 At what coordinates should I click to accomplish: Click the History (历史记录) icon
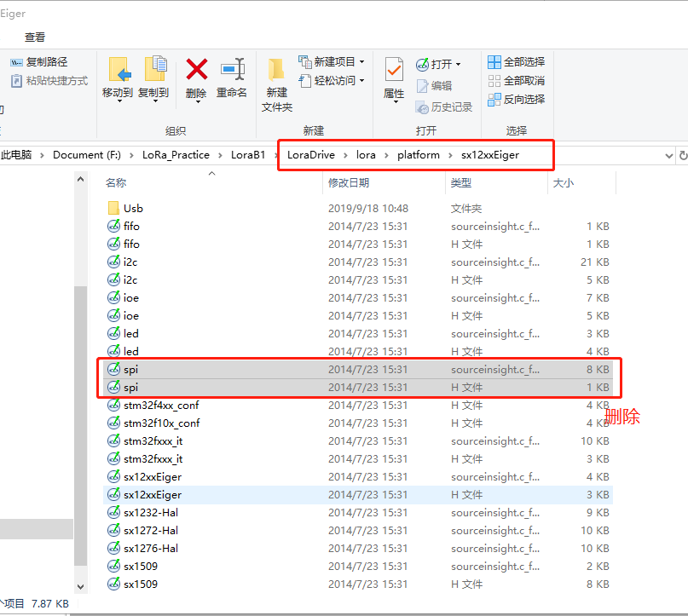422,107
